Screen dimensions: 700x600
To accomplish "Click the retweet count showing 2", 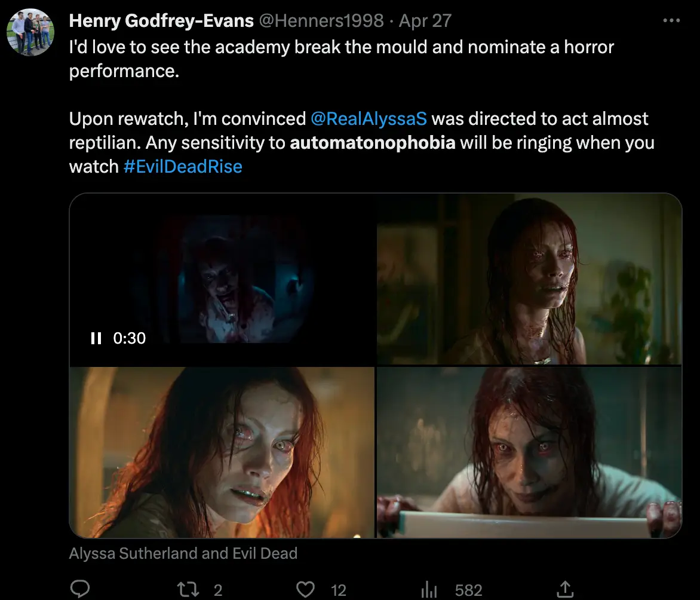I will point(218,589).
